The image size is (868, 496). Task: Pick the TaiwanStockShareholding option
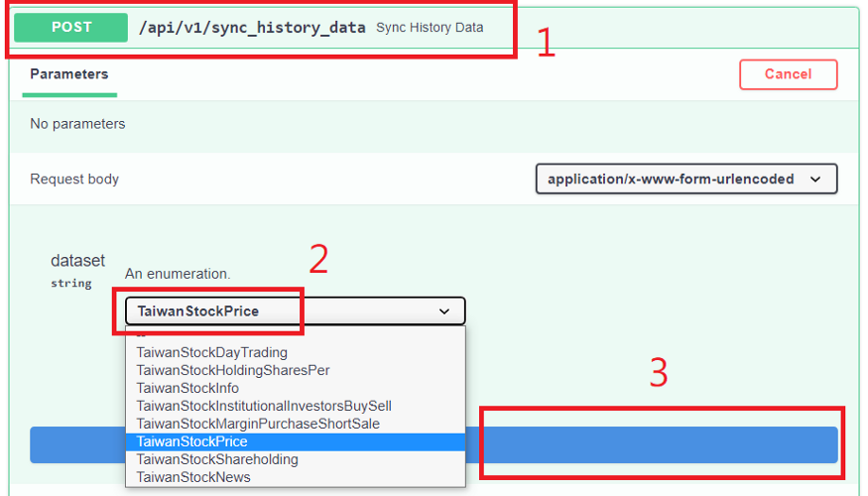[217, 459]
